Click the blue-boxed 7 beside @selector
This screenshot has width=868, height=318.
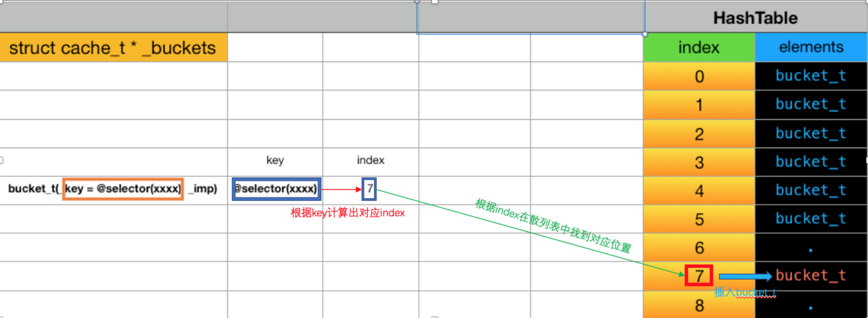point(370,189)
